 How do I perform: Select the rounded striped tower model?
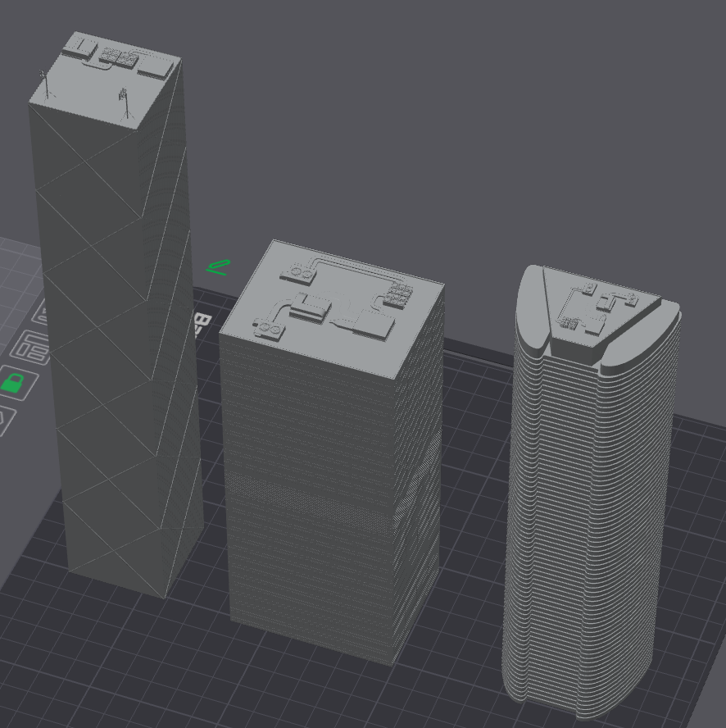pyautogui.click(x=591, y=492)
